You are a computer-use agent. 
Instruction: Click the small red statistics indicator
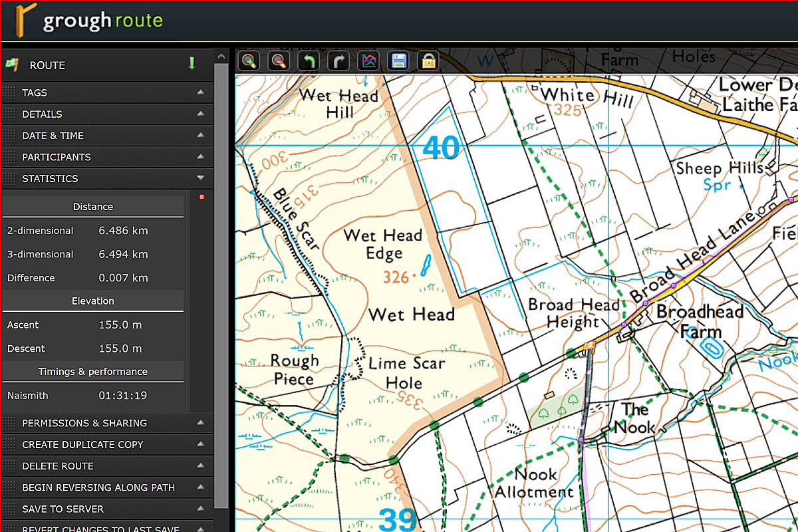pyautogui.click(x=201, y=197)
